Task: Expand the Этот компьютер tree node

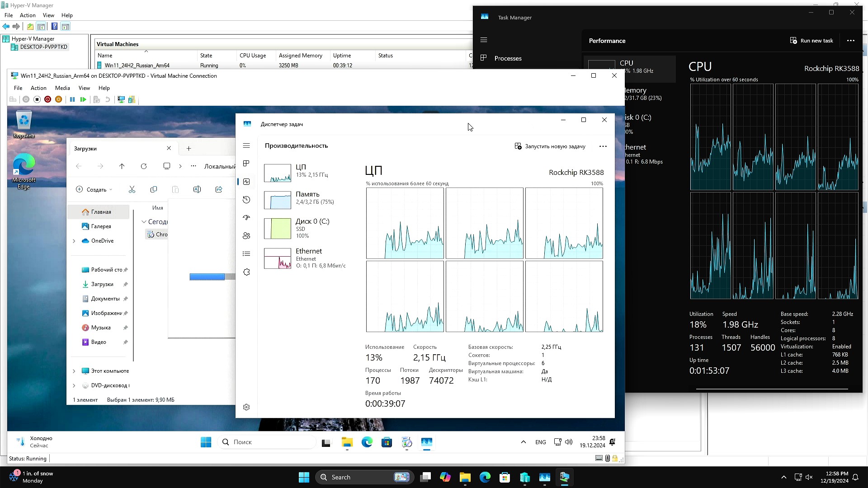Action: tap(74, 371)
